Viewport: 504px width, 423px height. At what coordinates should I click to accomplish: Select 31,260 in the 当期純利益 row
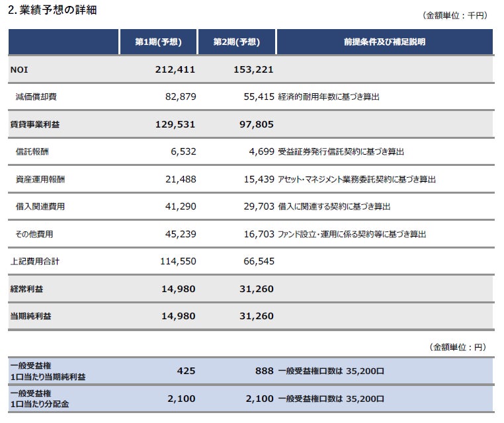click(257, 317)
